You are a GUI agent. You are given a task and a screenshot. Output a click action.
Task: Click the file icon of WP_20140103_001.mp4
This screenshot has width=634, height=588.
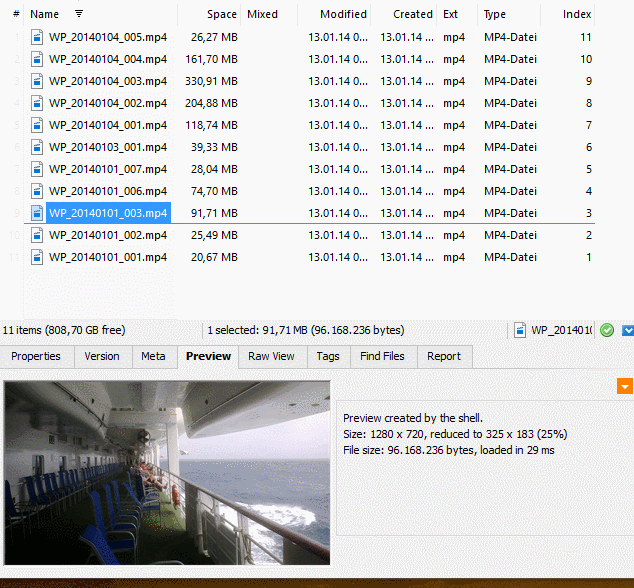click(x=37, y=147)
